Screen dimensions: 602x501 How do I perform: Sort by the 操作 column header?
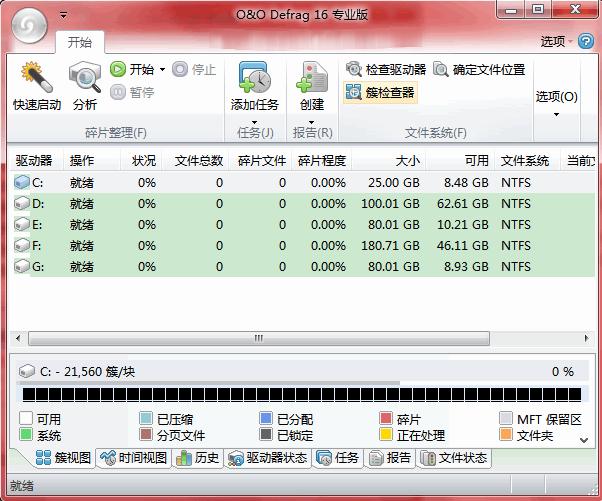click(x=92, y=160)
